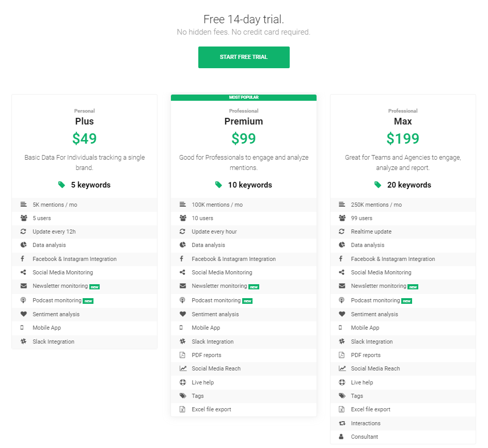Click the Facebook icon in the Premium plan
The image size is (488, 448).
click(x=182, y=259)
